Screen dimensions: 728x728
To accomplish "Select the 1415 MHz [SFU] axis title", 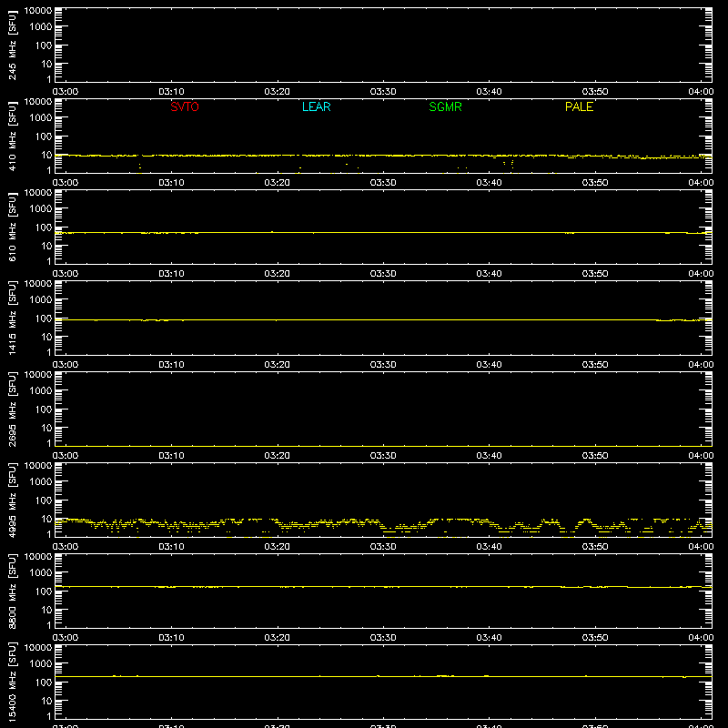I will click(13, 318).
